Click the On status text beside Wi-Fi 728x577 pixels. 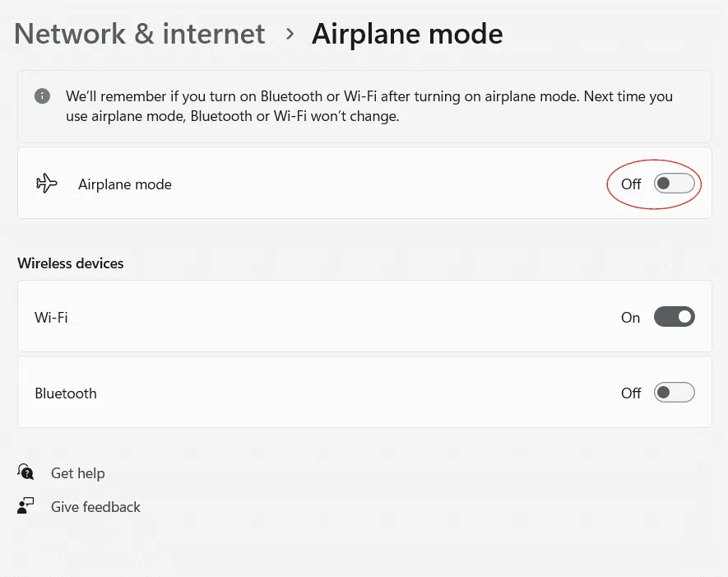[630, 318]
